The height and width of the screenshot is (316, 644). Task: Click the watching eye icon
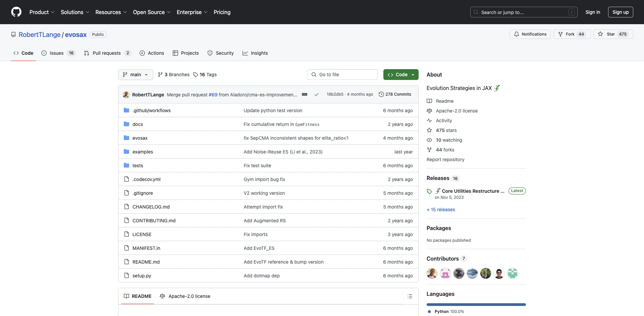tap(429, 140)
